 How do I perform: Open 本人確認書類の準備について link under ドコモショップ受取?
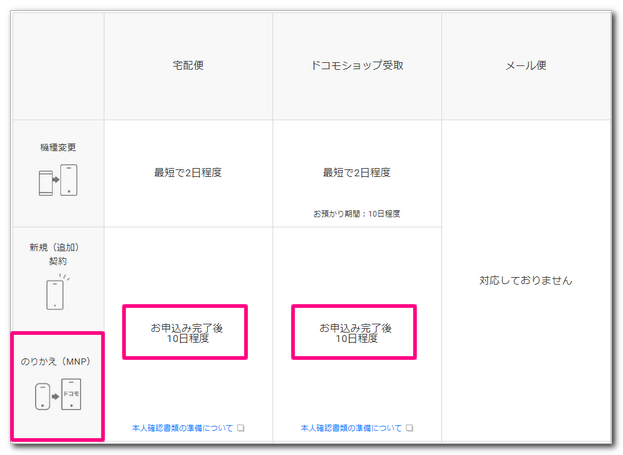pyautogui.click(x=350, y=428)
